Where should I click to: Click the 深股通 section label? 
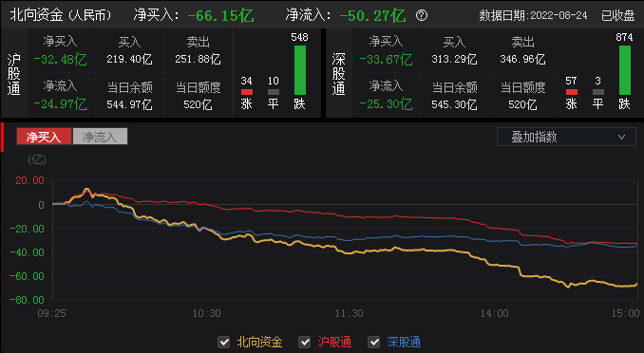coord(338,74)
